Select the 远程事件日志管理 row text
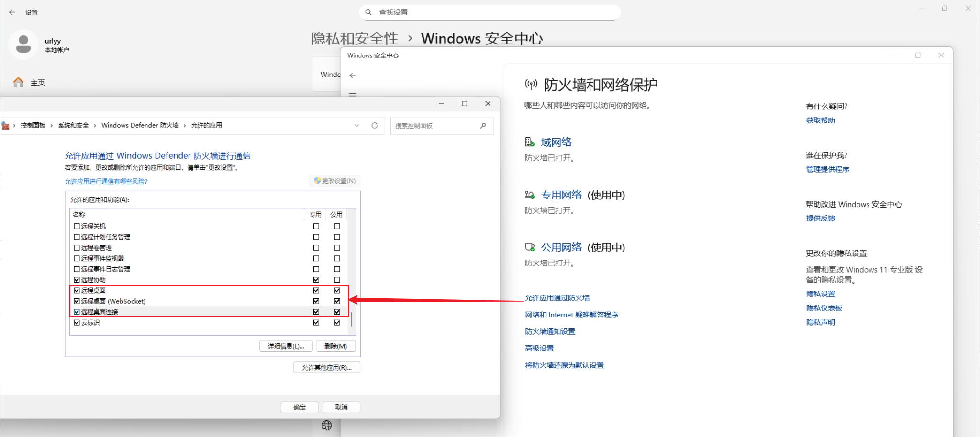Image resolution: width=980 pixels, height=437 pixels. (105, 269)
